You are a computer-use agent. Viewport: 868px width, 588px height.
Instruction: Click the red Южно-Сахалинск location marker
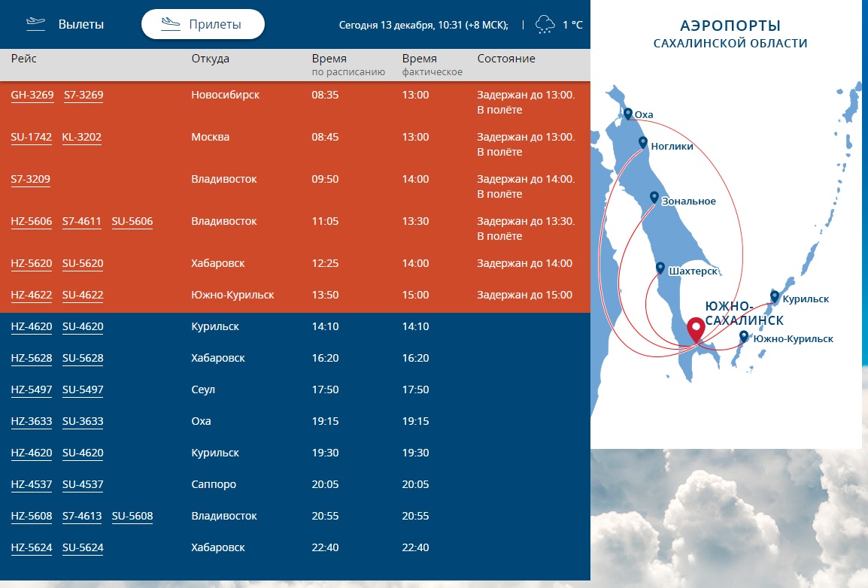(x=697, y=330)
